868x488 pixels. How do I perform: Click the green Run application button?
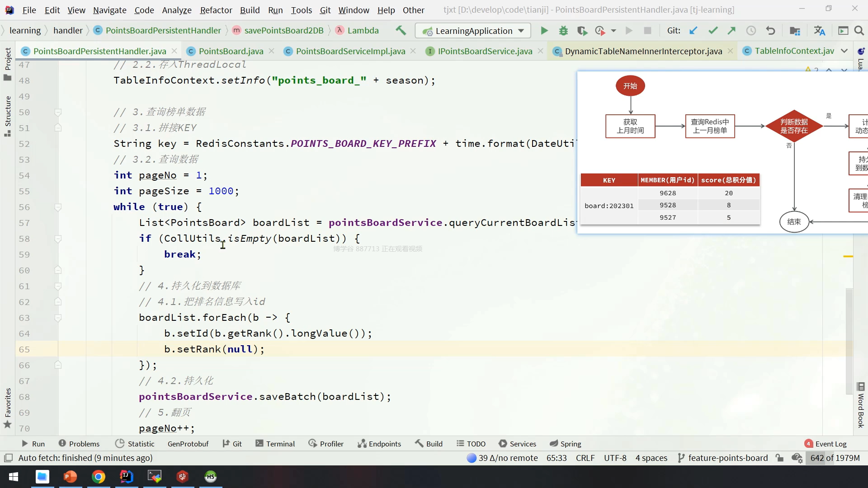pos(544,31)
